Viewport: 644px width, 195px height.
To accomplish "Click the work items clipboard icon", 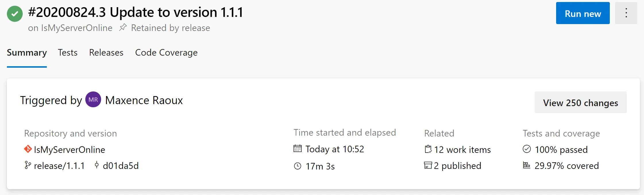I will pyautogui.click(x=428, y=149).
